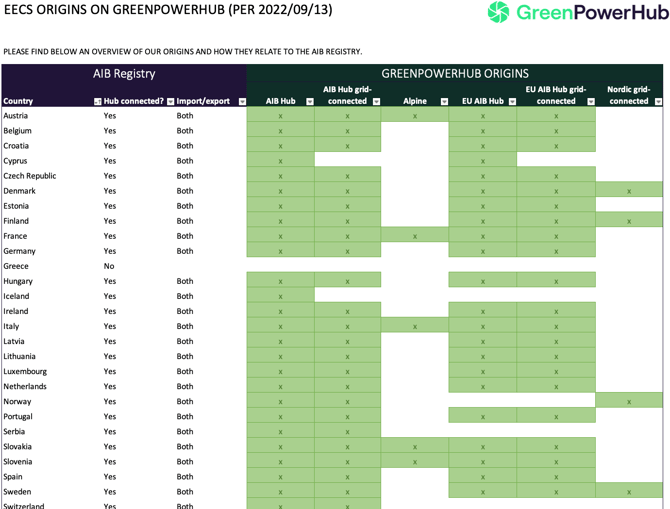This screenshot has width=670, height=509.
Task: Select the Belgium country cell
Action: [x=18, y=131]
